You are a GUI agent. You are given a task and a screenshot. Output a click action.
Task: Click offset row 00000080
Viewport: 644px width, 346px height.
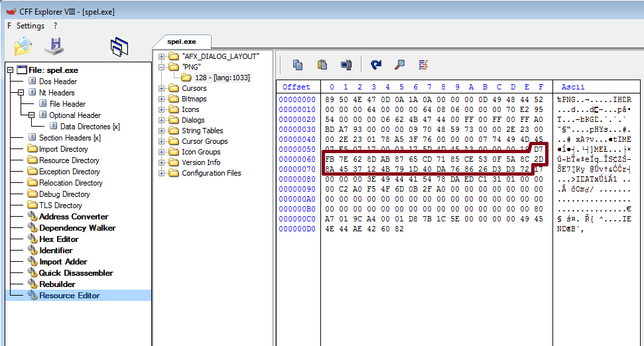[297, 179]
